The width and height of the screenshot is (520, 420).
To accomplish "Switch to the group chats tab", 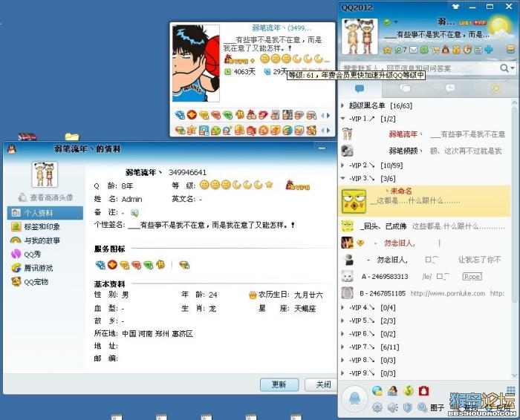I will (405, 88).
